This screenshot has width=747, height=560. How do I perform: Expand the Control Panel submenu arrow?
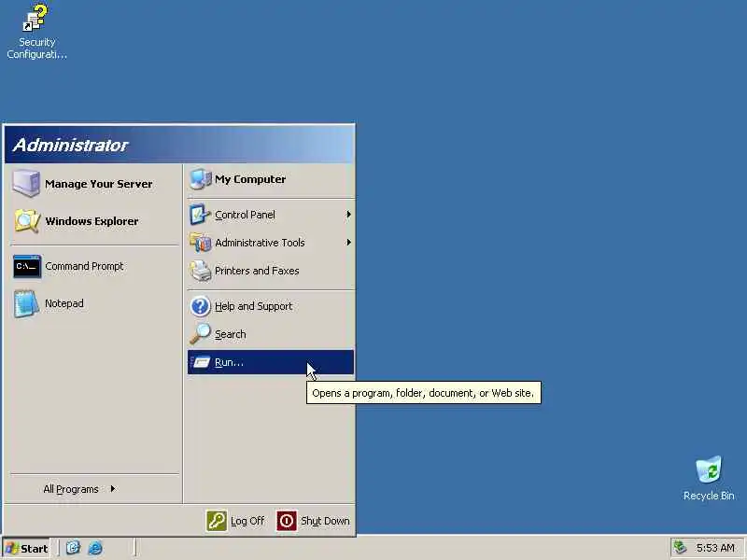(348, 215)
